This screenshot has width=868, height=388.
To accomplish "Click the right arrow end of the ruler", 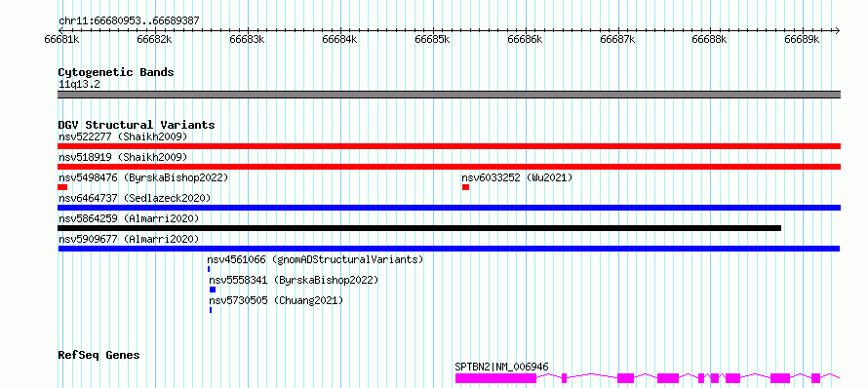I will pos(838,30).
